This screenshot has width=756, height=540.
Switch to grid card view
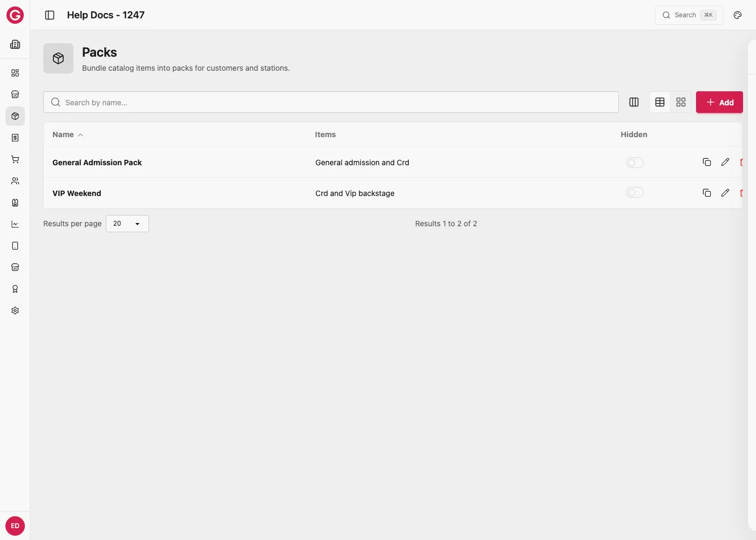pos(681,102)
